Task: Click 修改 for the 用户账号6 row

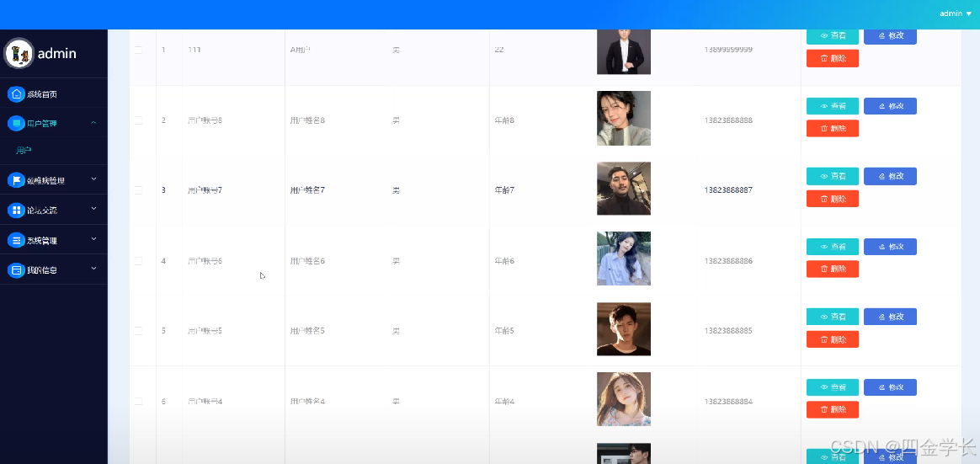Action: tap(890, 247)
